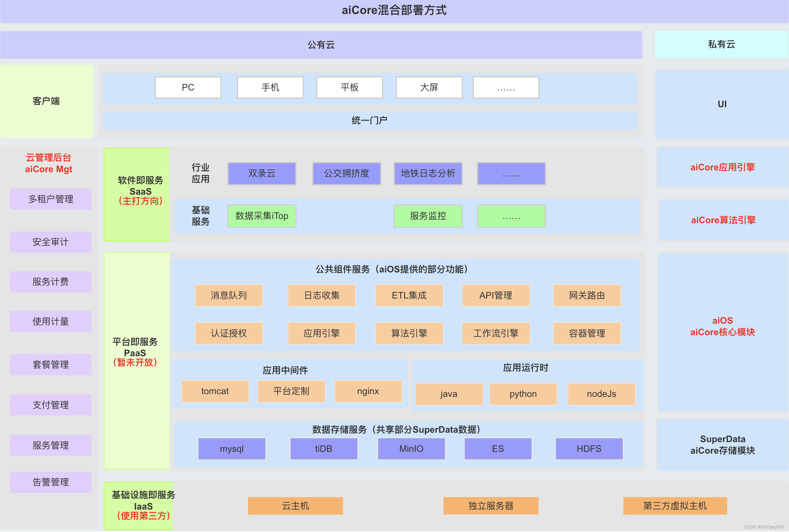Select the 支付管理 box
This screenshot has height=532, width=789.
pyautogui.click(x=50, y=405)
